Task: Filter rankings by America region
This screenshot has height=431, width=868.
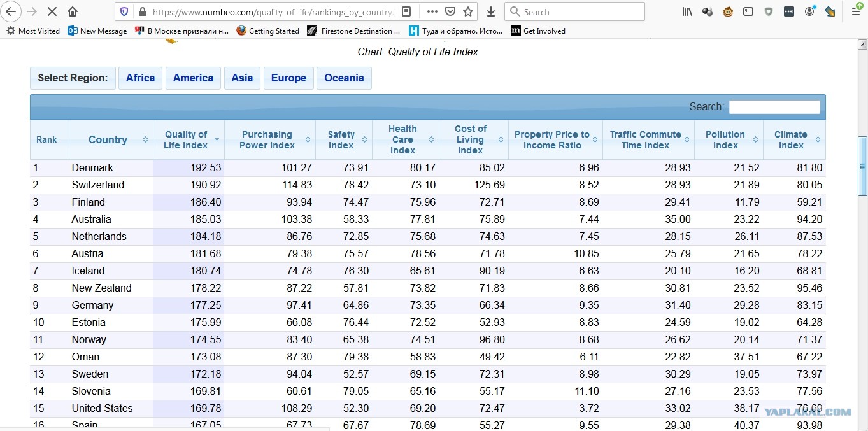Action: click(193, 78)
